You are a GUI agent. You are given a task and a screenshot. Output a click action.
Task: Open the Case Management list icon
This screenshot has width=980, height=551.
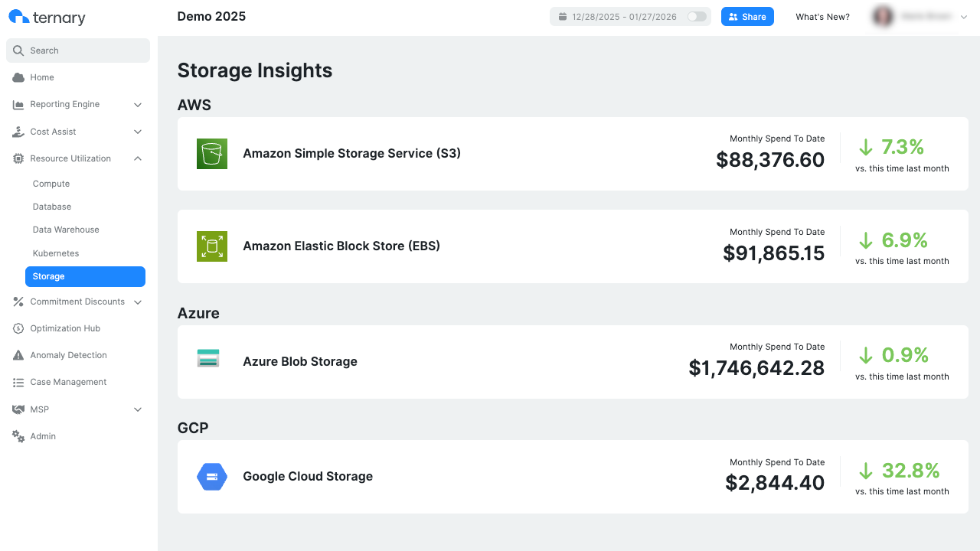(x=17, y=382)
